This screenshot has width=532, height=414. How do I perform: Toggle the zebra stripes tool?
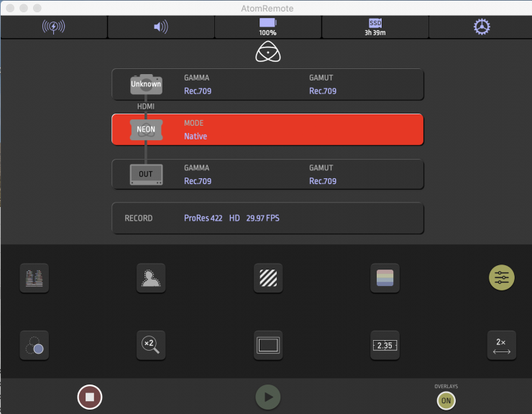tap(268, 277)
